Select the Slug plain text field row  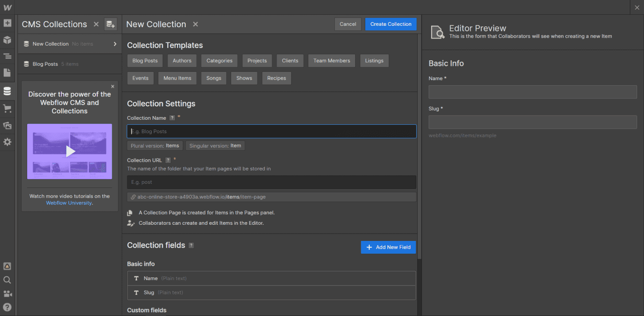[x=271, y=293]
